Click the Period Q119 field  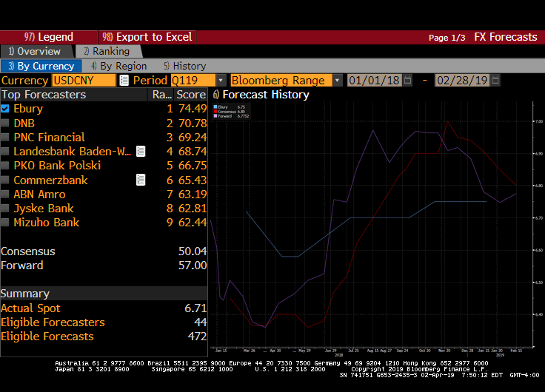coord(193,80)
